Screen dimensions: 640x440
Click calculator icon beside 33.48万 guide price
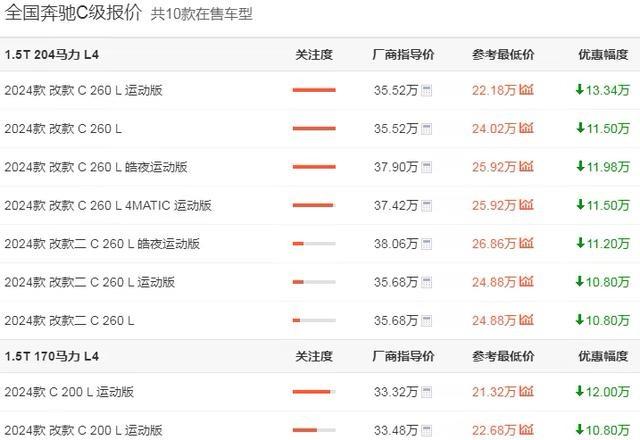(x=427, y=430)
